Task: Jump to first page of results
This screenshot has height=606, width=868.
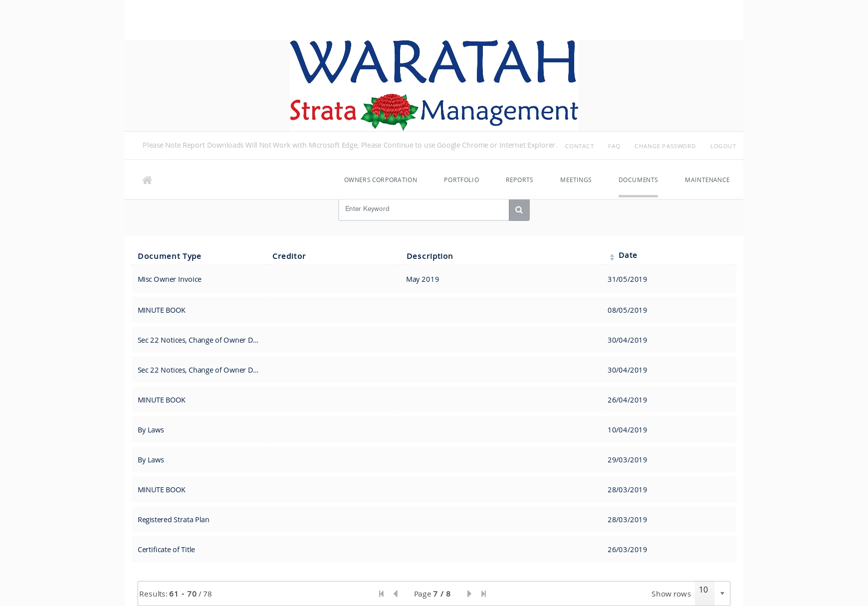Action: 382,594
